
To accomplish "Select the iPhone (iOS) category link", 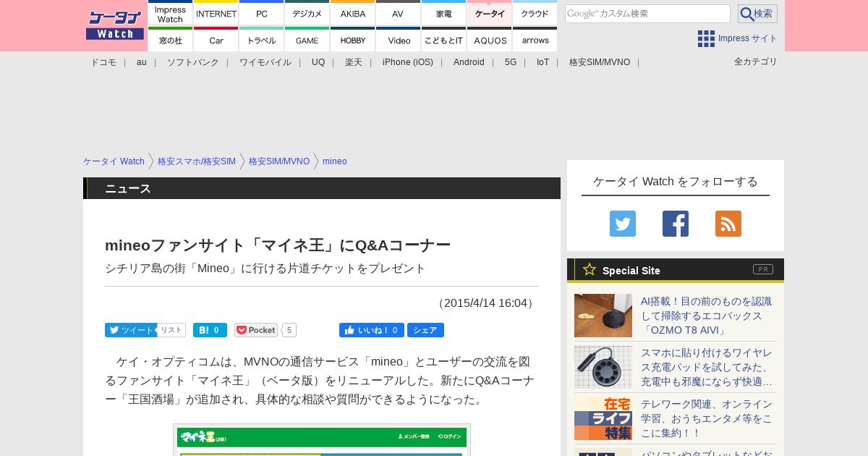I will pyautogui.click(x=408, y=62).
